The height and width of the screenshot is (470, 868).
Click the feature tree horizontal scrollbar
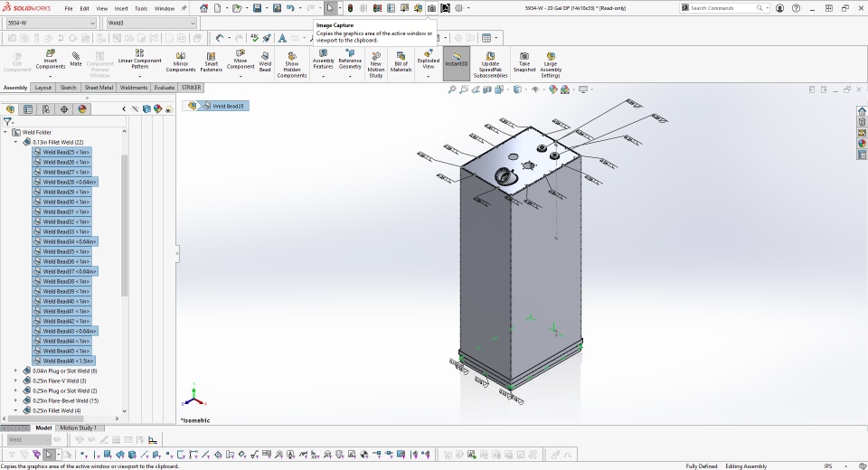(46, 418)
